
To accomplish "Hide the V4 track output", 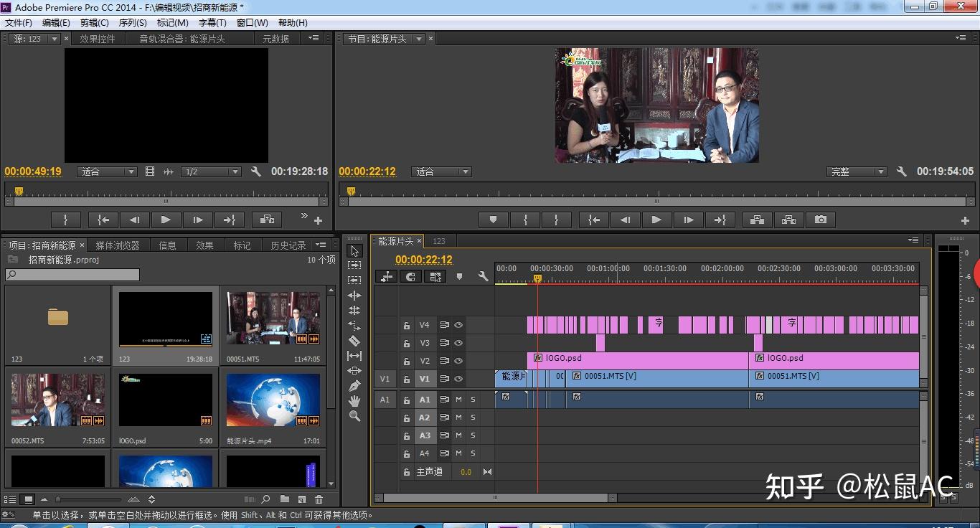I will pos(458,325).
